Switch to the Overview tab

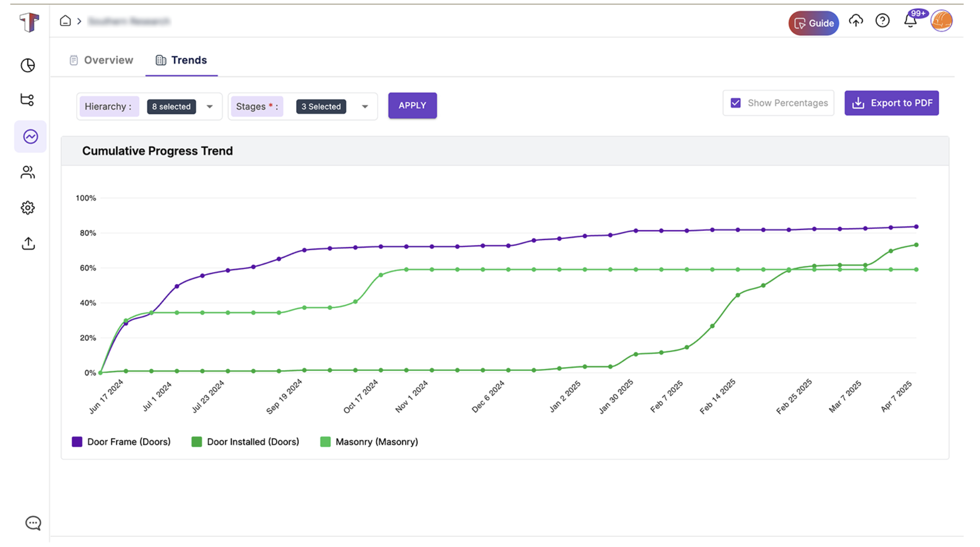[101, 60]
